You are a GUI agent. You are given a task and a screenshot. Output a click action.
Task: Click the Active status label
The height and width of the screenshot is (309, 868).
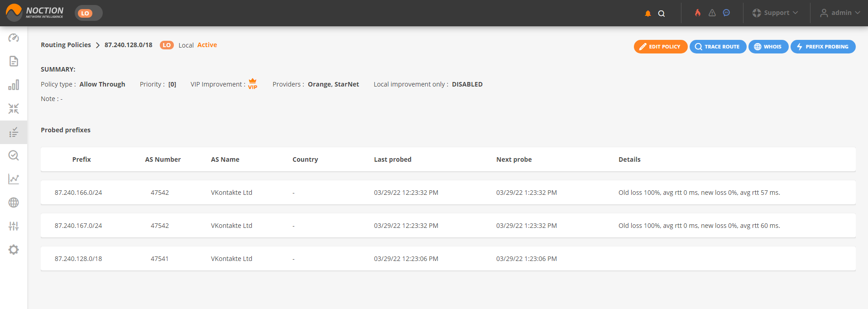[x=207, y=45]
